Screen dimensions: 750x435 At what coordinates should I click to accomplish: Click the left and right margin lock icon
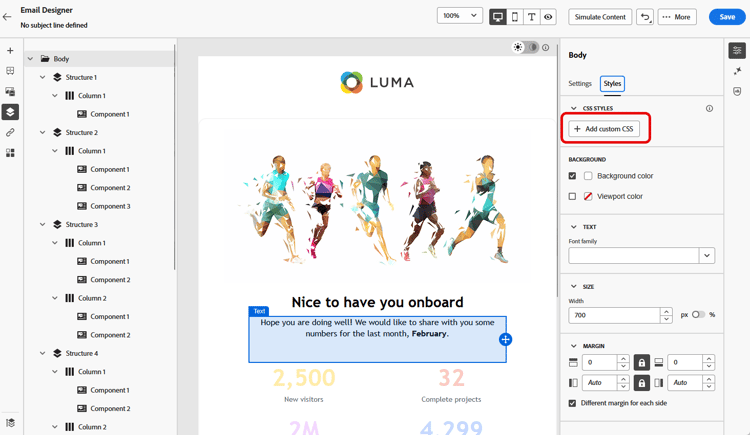[x=641, y=383]
